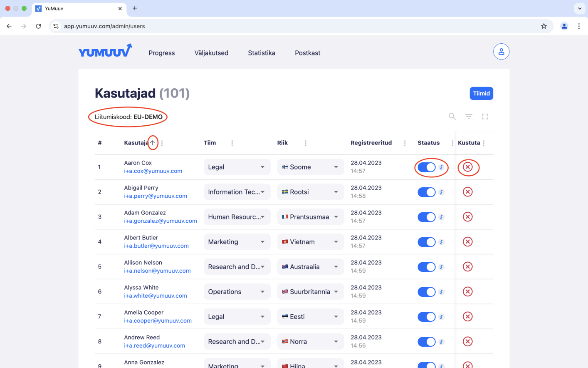This screenshot has width=588, height=368.
Task: Click the search magnifier icon above the table
Action: click(452, 117)
